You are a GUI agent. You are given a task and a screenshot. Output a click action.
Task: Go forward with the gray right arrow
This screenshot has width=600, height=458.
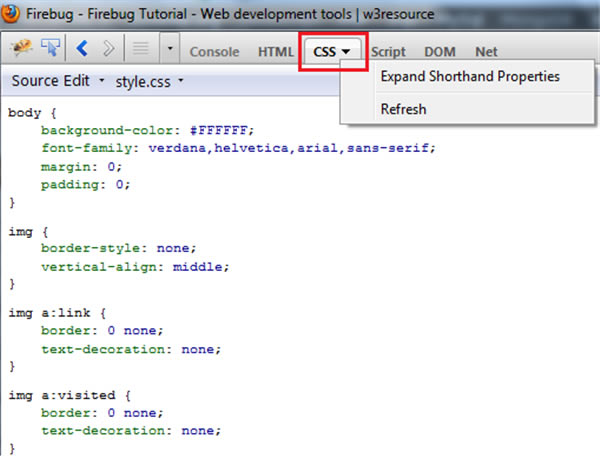[108, 49]
